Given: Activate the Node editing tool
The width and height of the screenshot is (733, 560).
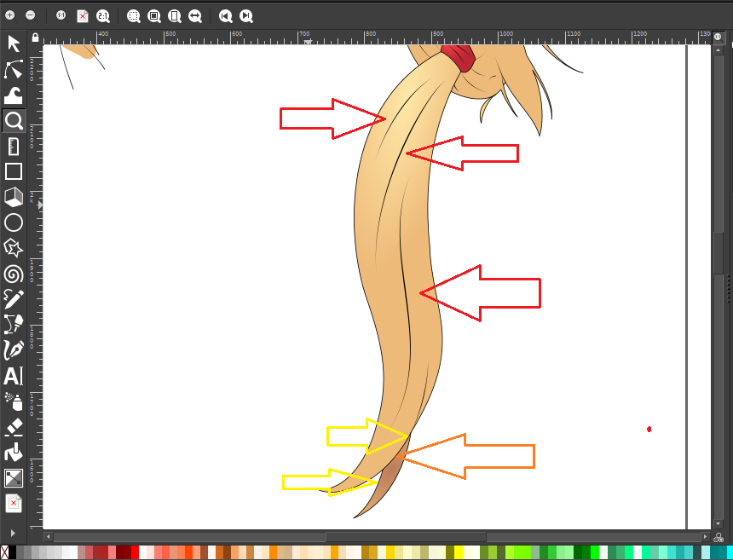Looking at the screenshot, I should tap(13, 70).
